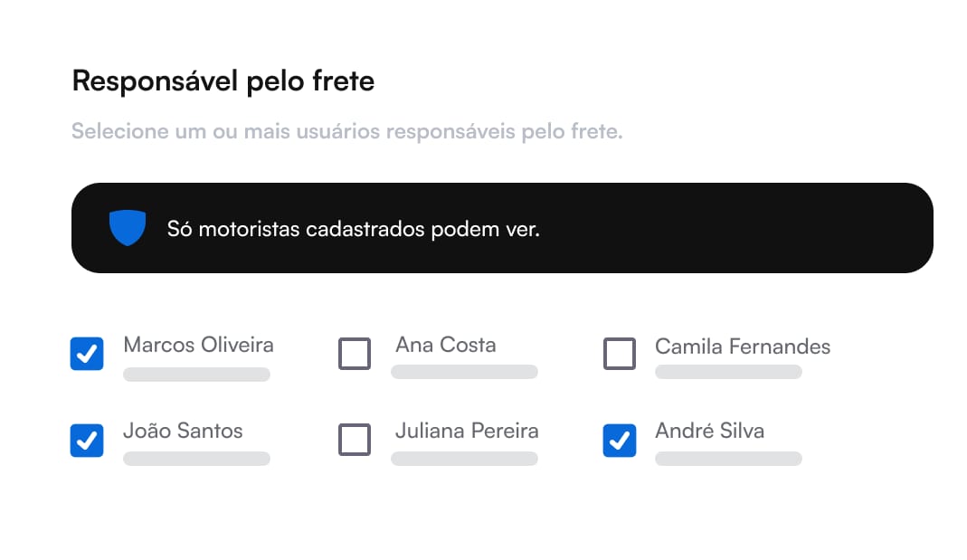Uncheck André Silva from the list
967x560 pixels.
coord(619,441)
